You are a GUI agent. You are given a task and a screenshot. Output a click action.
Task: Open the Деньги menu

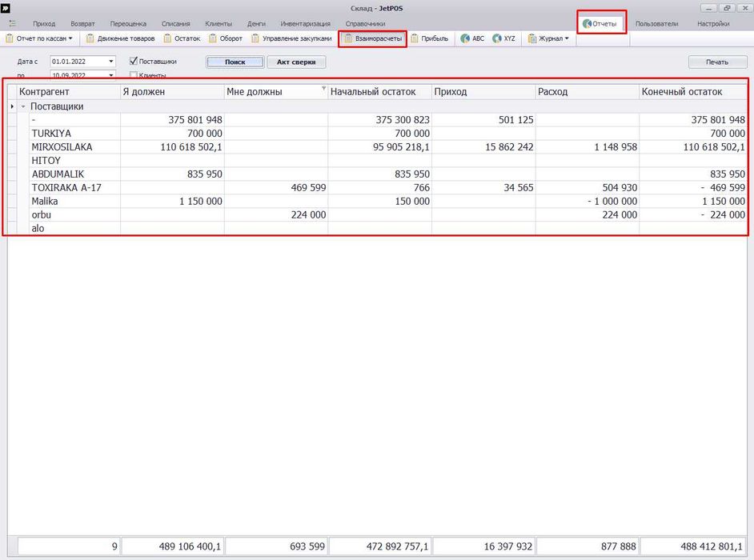coord(256,23)
